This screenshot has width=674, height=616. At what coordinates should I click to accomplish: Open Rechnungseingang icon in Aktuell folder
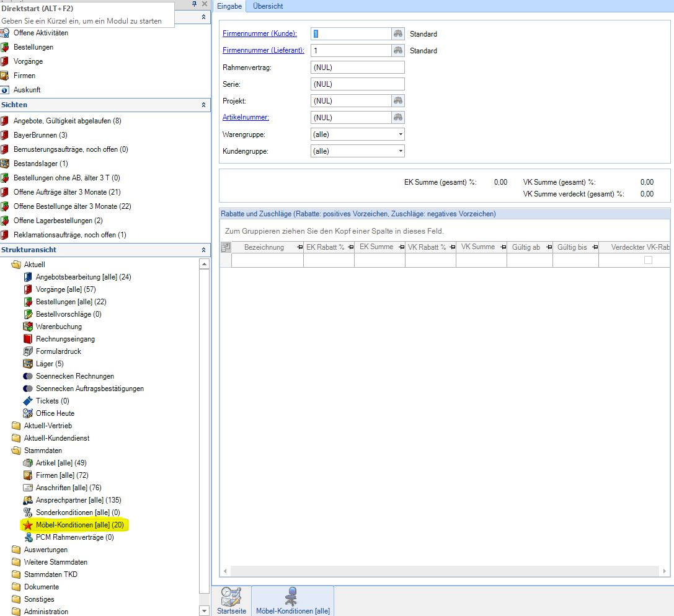28,339
